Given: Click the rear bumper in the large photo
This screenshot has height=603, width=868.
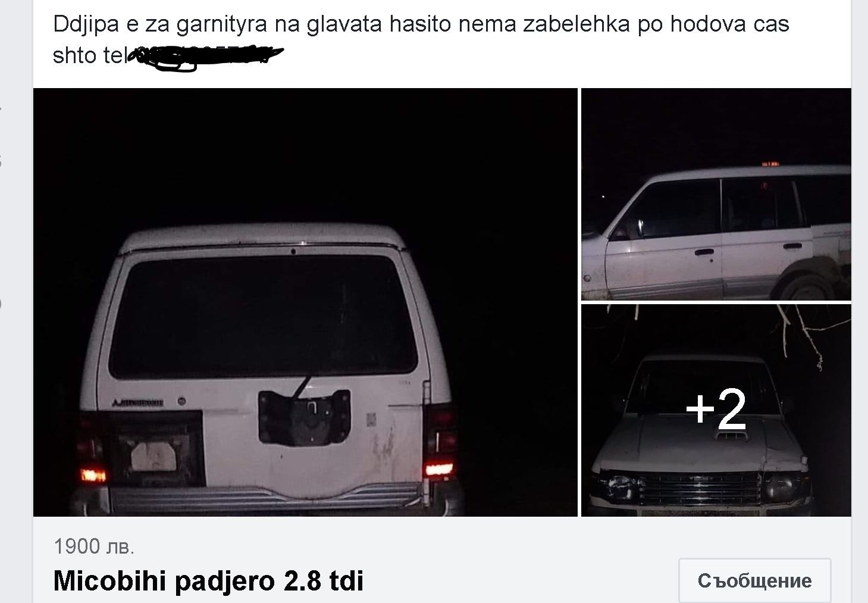Looking at the screenshot, I should pos(266,498).
